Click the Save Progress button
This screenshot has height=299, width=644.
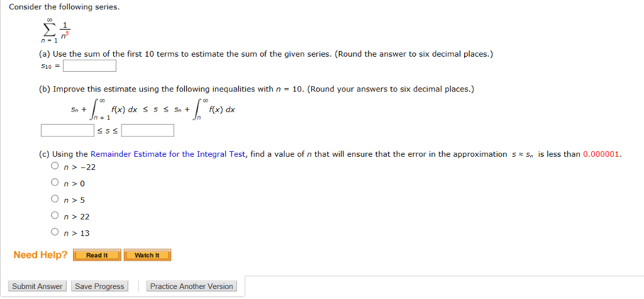pos(99,286)
